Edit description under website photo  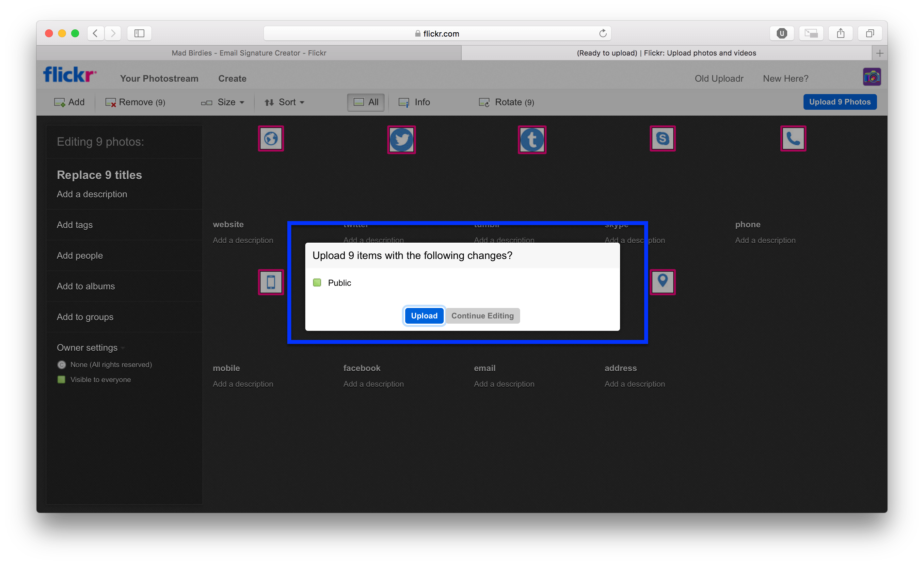pos(243,240)
